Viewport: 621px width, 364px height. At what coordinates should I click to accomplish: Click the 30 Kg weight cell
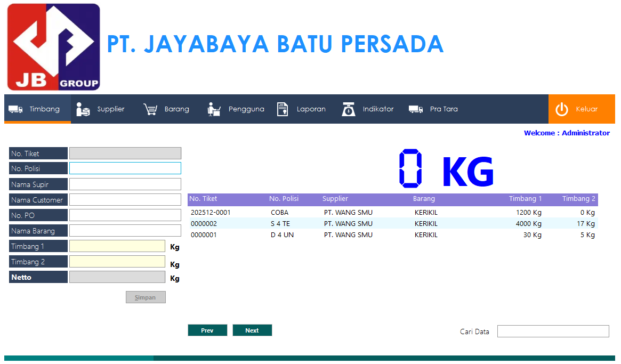[533, 235]
